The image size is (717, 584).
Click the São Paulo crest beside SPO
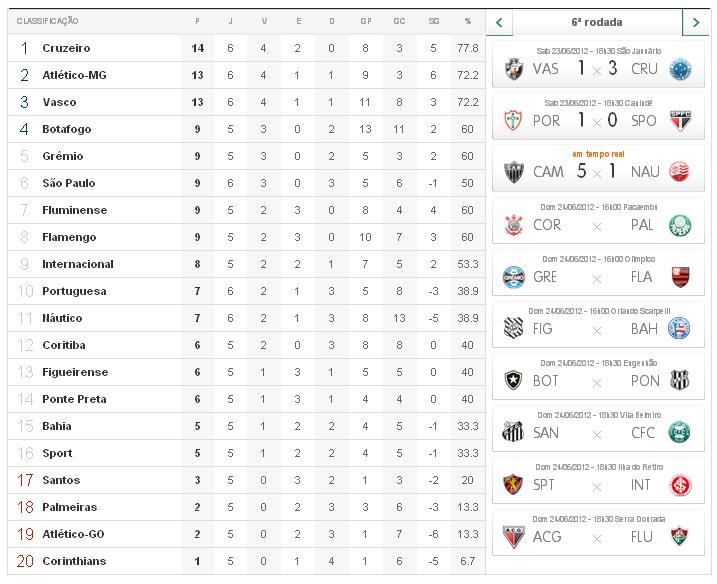tap(680, 120)
